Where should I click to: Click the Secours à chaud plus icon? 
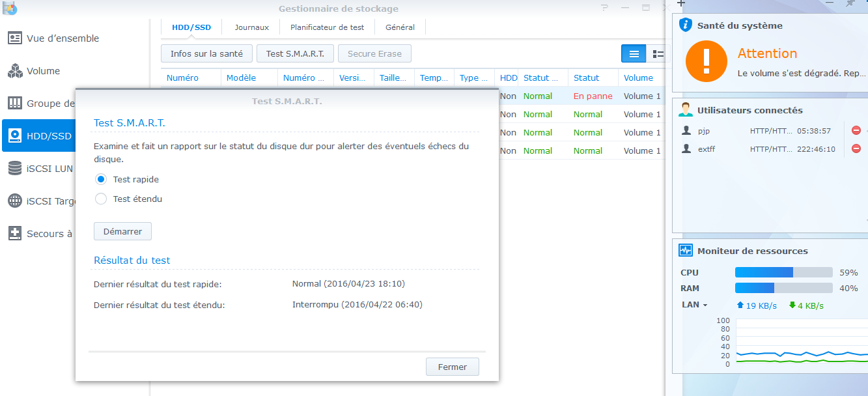[x=15, y=233]
